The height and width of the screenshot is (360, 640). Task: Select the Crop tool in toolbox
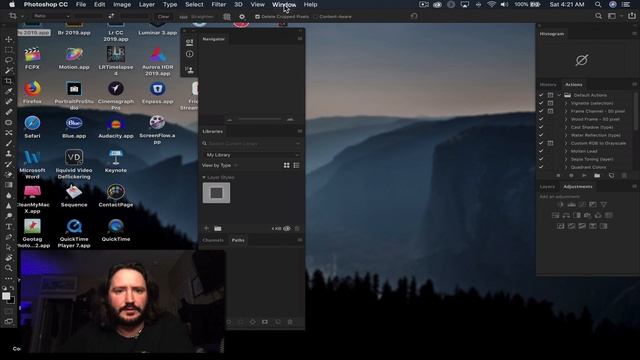tap(9, 81)
